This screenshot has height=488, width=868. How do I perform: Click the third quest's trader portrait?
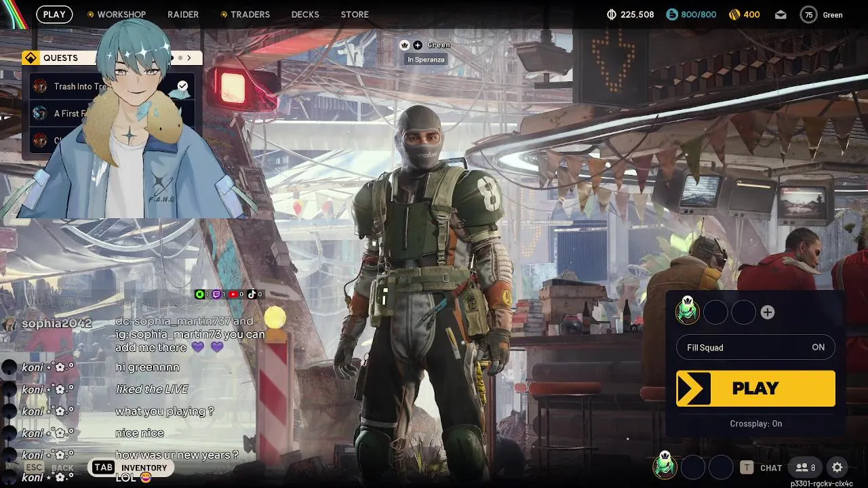pyautogui.click(x=40, y=140)
